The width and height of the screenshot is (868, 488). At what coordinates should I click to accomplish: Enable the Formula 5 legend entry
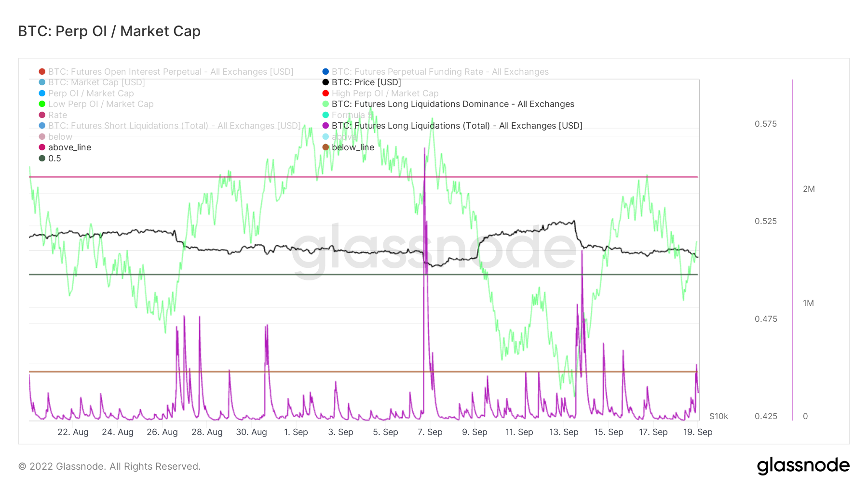click(x=352, y=115)
